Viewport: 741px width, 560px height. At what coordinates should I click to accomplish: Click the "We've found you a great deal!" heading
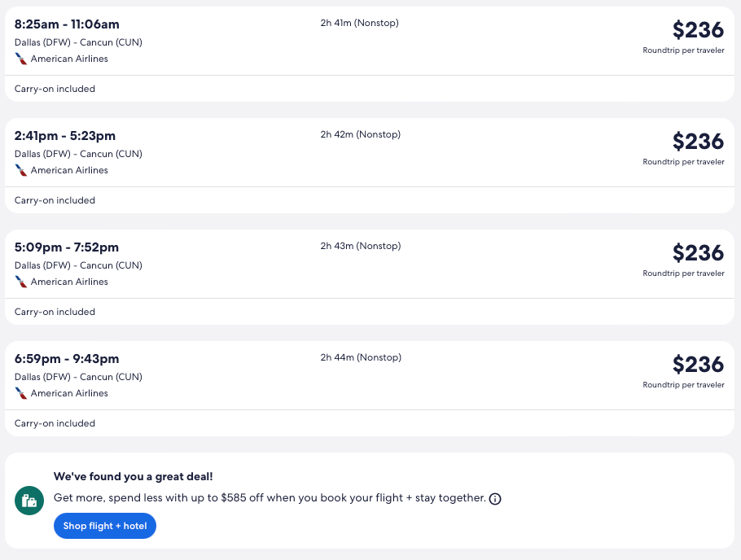click(x=133, y=477)
